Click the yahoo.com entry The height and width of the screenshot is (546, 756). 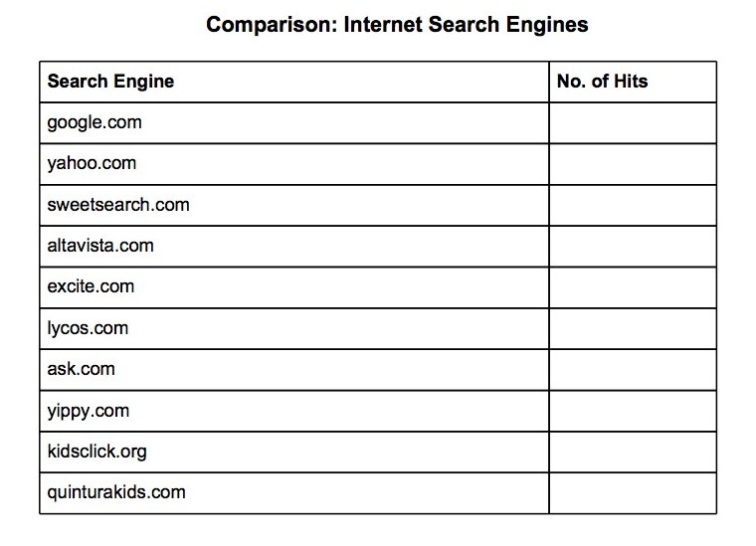tap(92, 163)
